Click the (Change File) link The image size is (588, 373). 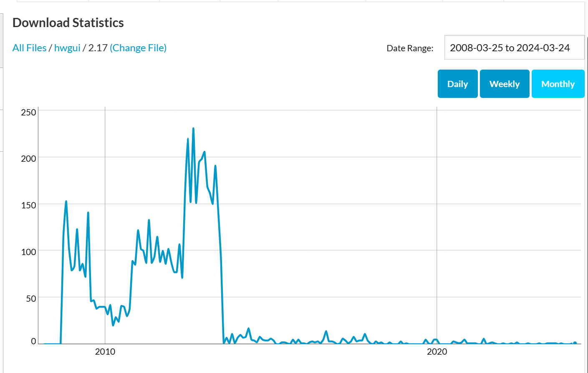point(138,48)
